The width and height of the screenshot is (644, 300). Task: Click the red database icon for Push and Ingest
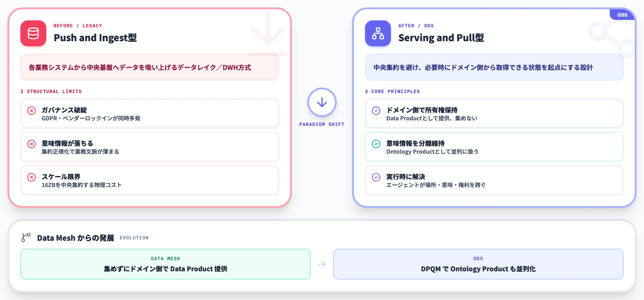(33, 33)
